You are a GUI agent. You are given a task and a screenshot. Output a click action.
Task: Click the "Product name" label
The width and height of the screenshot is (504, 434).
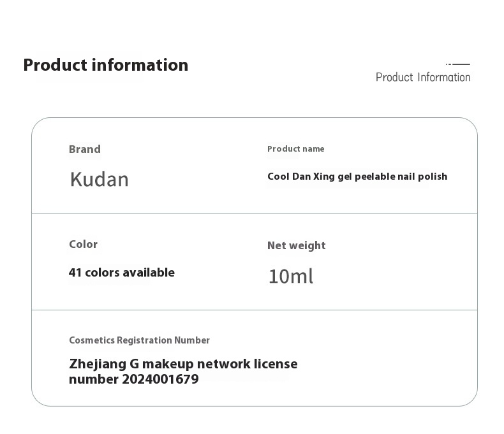point(295,149)
